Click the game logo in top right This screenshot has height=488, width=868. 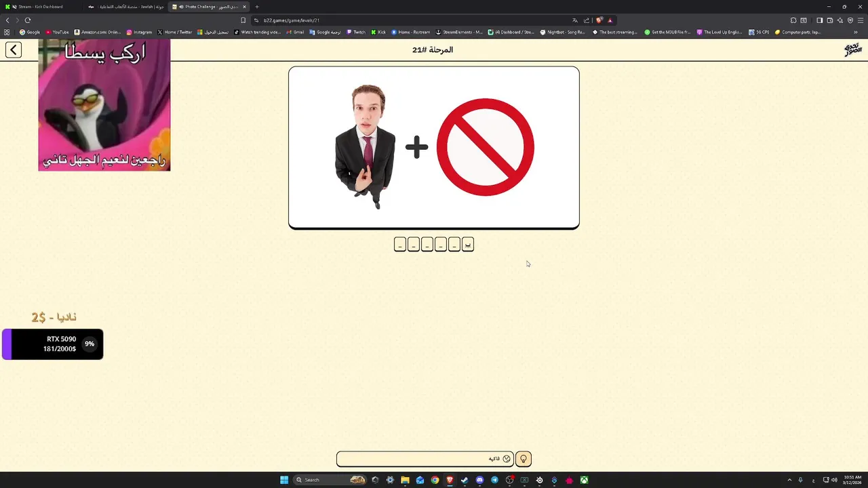(852, 49)
